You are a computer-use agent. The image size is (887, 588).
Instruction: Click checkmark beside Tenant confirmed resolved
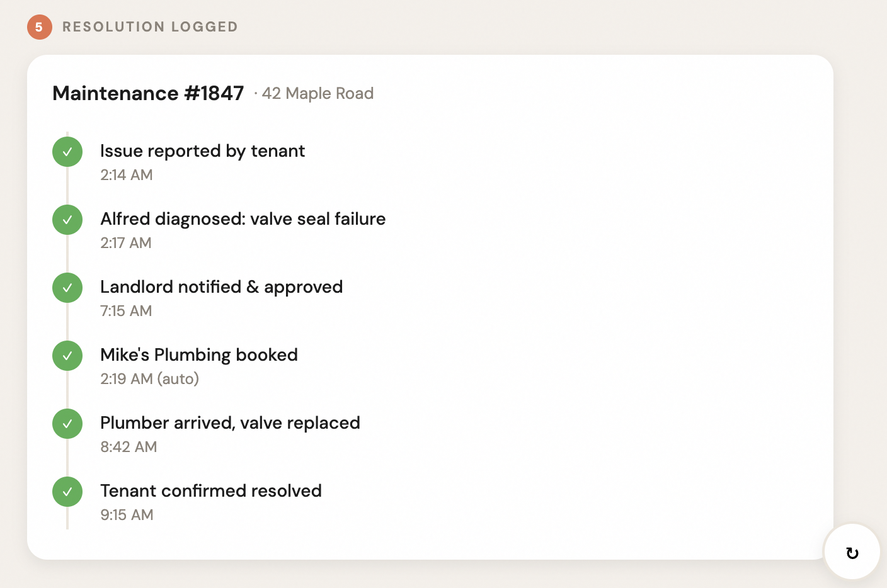pyautogui.click(x=67, y=492)
